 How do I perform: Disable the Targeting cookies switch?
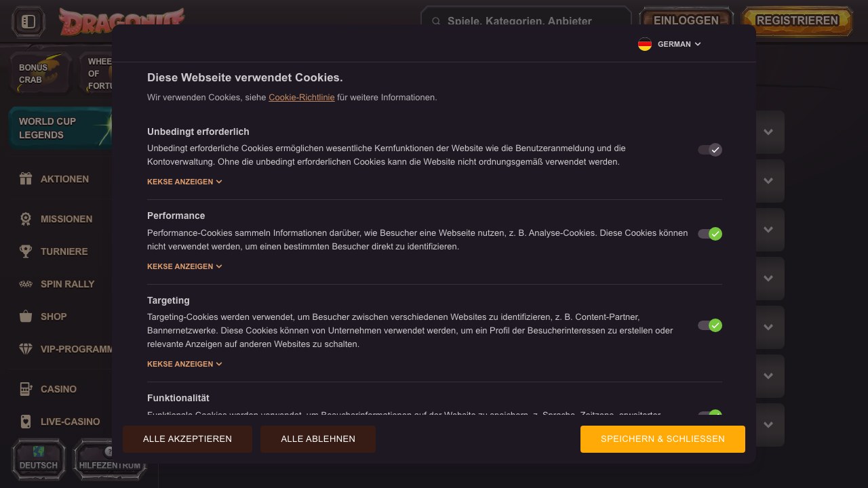[x=710, y=325]
